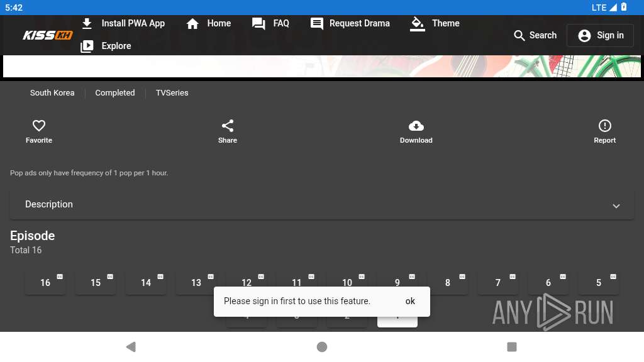Dismiss the sign-in message with ok
The height and width of the screenshot is (362, 644).
(410, 301)
